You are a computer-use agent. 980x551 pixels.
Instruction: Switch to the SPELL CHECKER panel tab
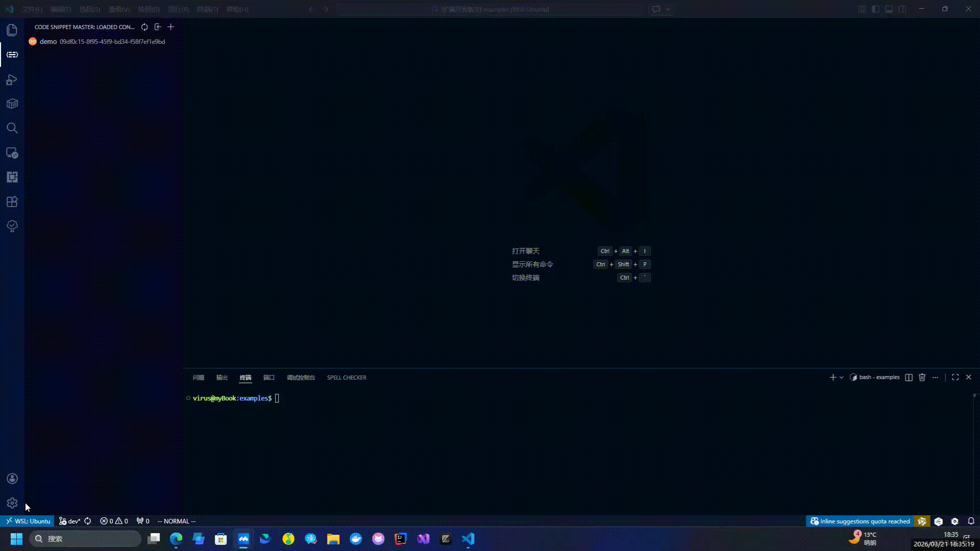(x=347, y=378)
